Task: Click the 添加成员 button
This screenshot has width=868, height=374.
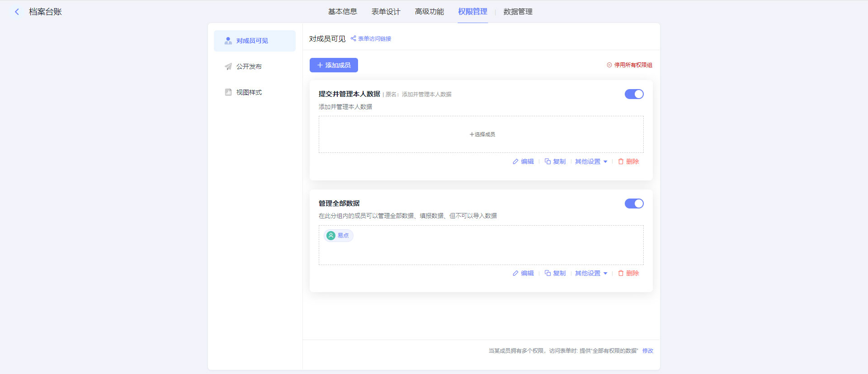Action: [334, 65]
